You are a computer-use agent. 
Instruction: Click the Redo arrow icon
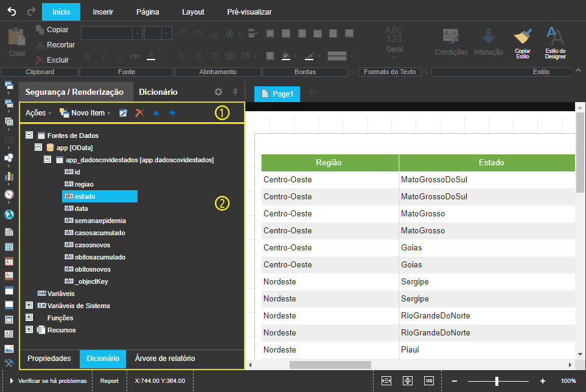(x=32, y=12)
